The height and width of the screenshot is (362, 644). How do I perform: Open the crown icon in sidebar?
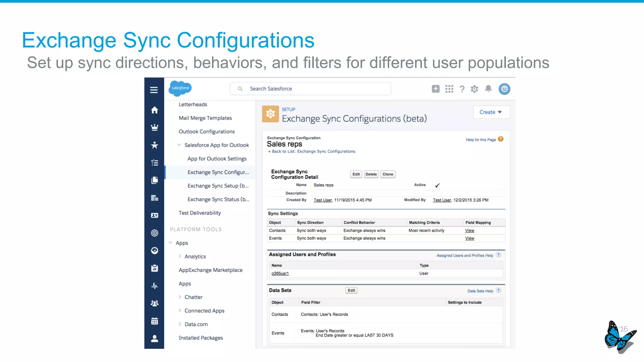click(x=154, y=127)
